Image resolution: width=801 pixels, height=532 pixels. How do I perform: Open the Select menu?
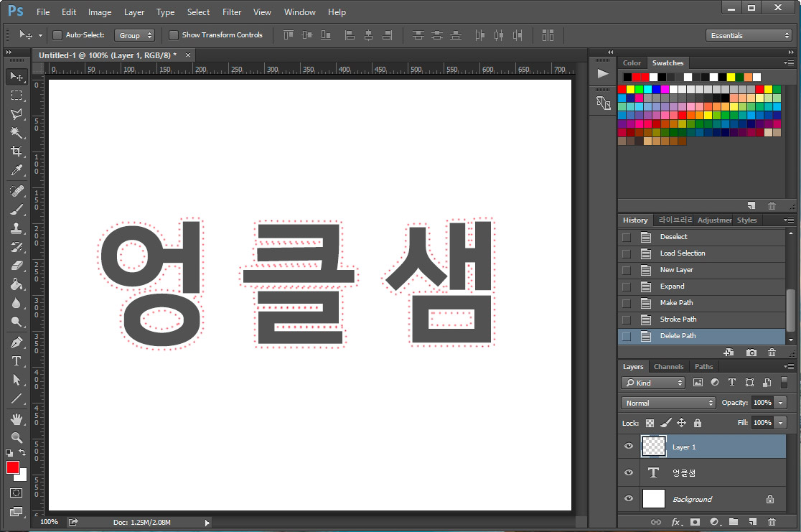coord(198,11)
